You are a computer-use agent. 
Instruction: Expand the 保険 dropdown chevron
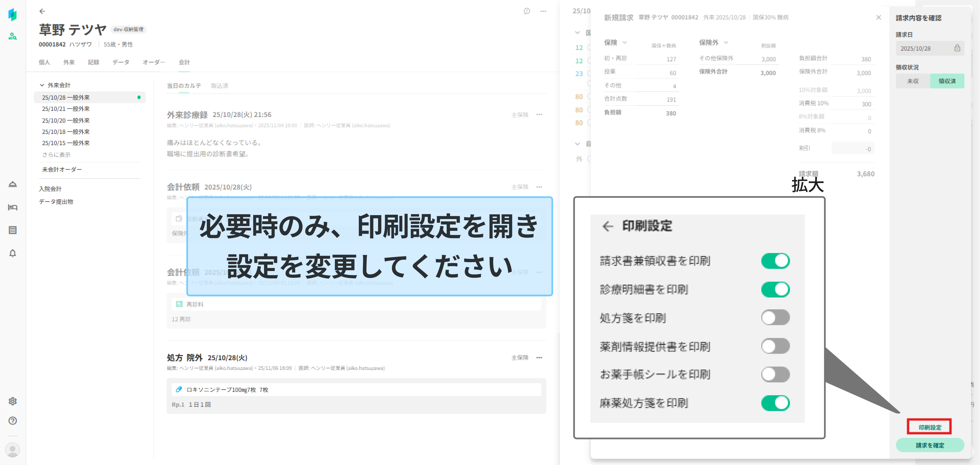[624, 42]
